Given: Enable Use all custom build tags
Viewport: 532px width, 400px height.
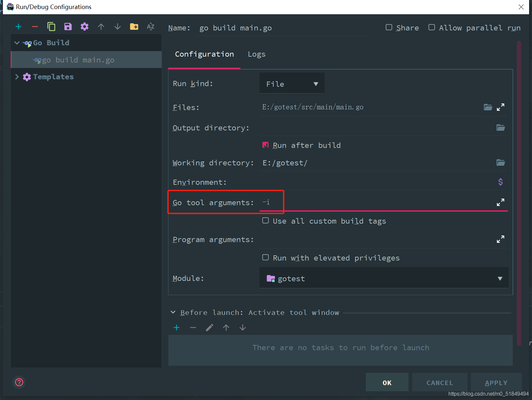Looking at the screenshot, I should click(x=265, y=221).
